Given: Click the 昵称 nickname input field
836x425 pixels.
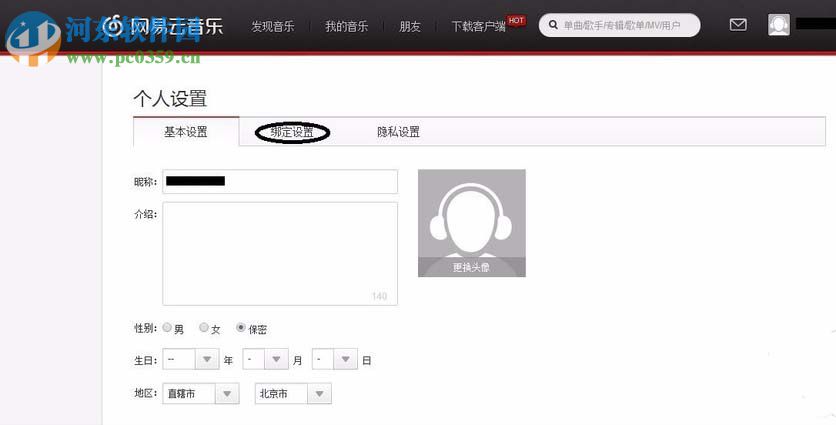Looking at the screenshot, I should 280,181.
